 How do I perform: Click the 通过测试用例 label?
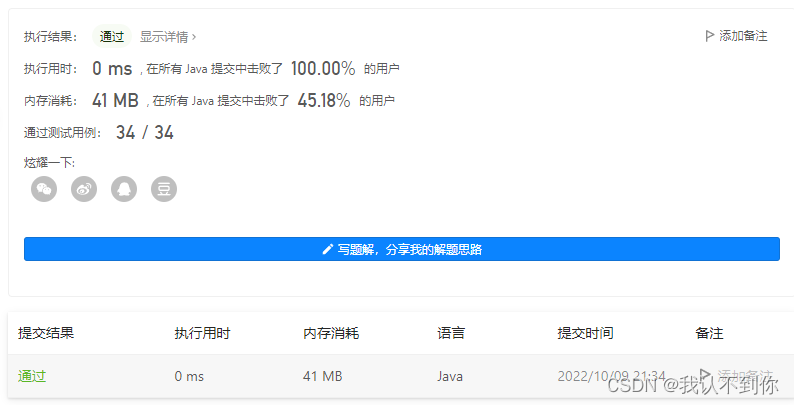tap(63, 133)
